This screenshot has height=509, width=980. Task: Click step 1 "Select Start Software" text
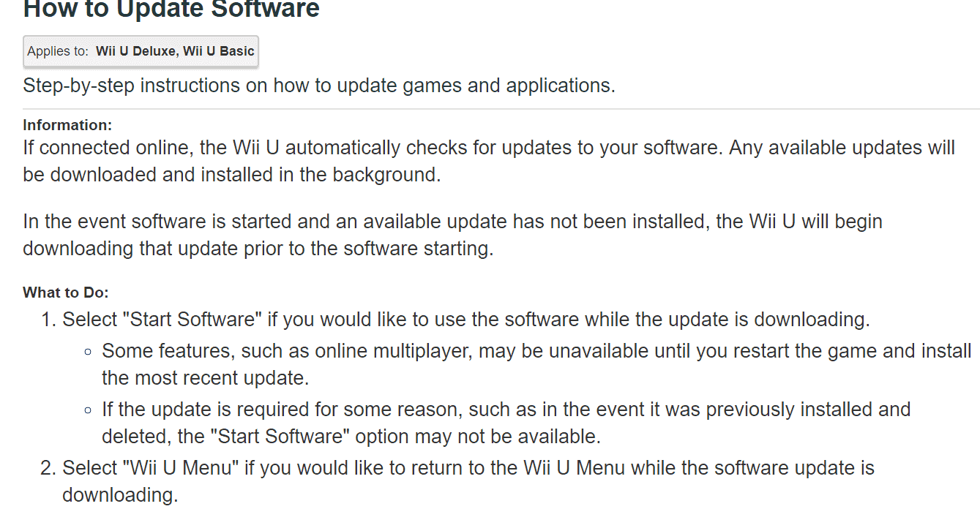466,320
